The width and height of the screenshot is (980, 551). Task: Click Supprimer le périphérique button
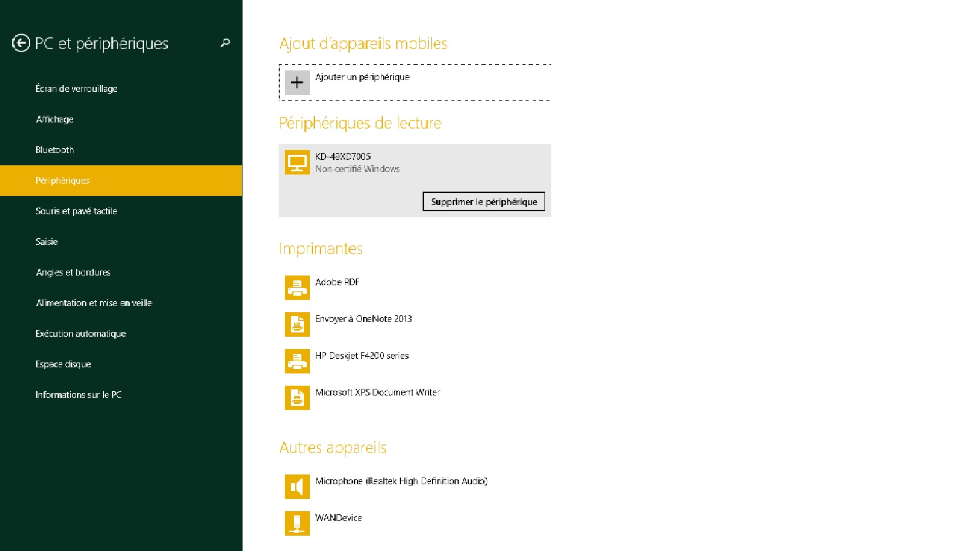[x=484, y=201]
